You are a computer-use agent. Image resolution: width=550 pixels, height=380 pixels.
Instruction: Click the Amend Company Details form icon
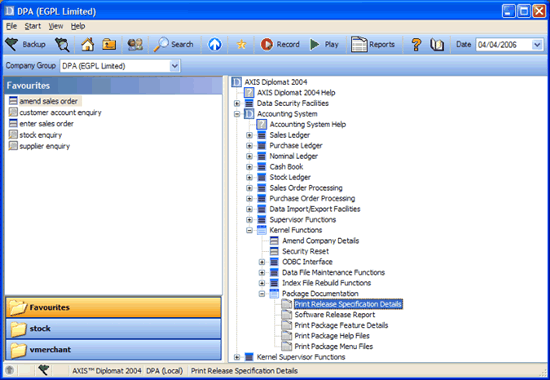(x=274, y=241)
